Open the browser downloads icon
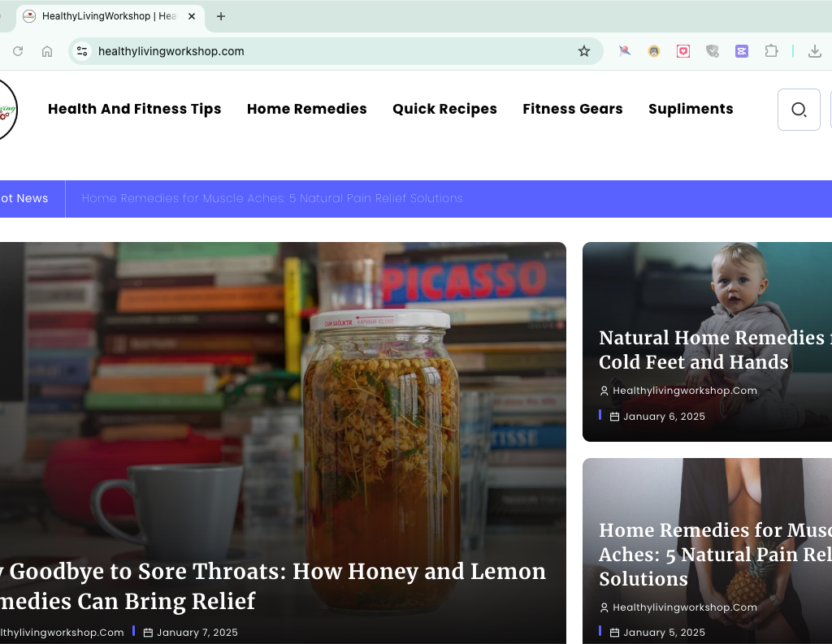The width and height of the screenshot is (832, 644). pos(814,51)
